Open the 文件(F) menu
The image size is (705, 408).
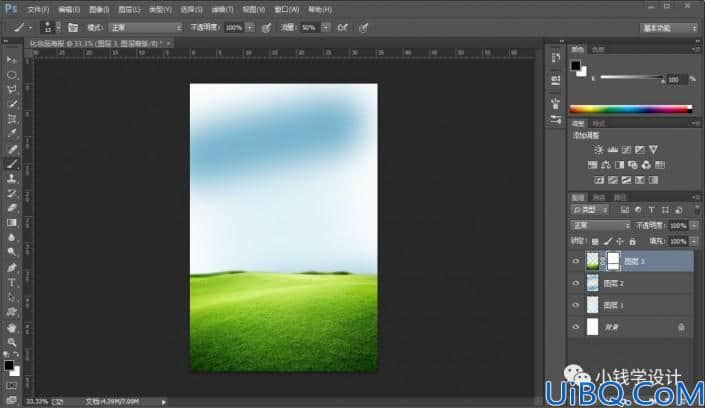pyautogui.click(x=38, y=9)
